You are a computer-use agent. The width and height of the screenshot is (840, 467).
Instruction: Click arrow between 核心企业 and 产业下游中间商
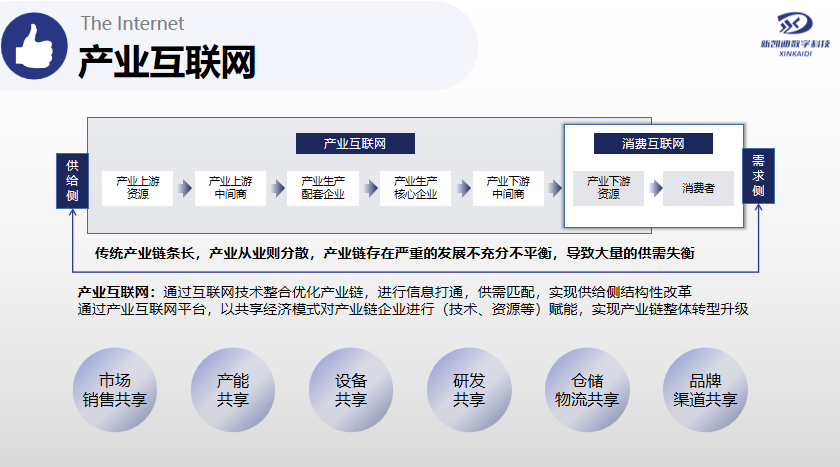(463, 188)
